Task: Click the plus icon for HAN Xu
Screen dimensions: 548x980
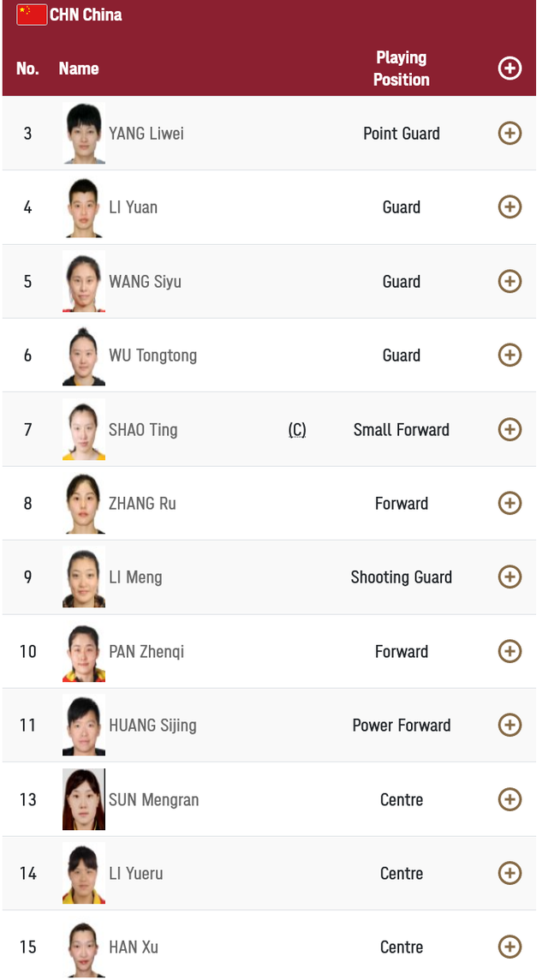Action: pyautogui.click(x=509, y=947)
